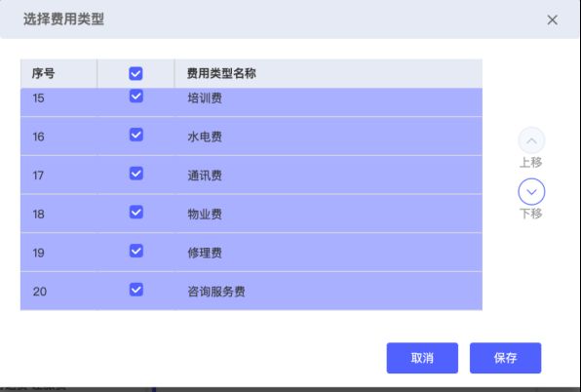This screenshot has height=392, width=581.
Task: Click the 序号 column header
Action: [43, 73]
